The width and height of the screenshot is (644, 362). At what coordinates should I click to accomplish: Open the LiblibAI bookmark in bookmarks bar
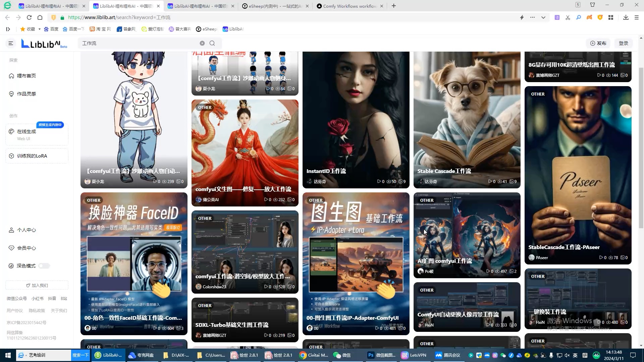(x=233, y=29)
